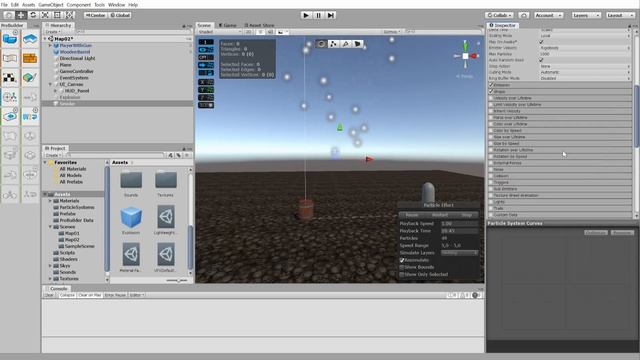Open the Component menu
The width and height of the screenshot is (640, 360).
(78, 4)
